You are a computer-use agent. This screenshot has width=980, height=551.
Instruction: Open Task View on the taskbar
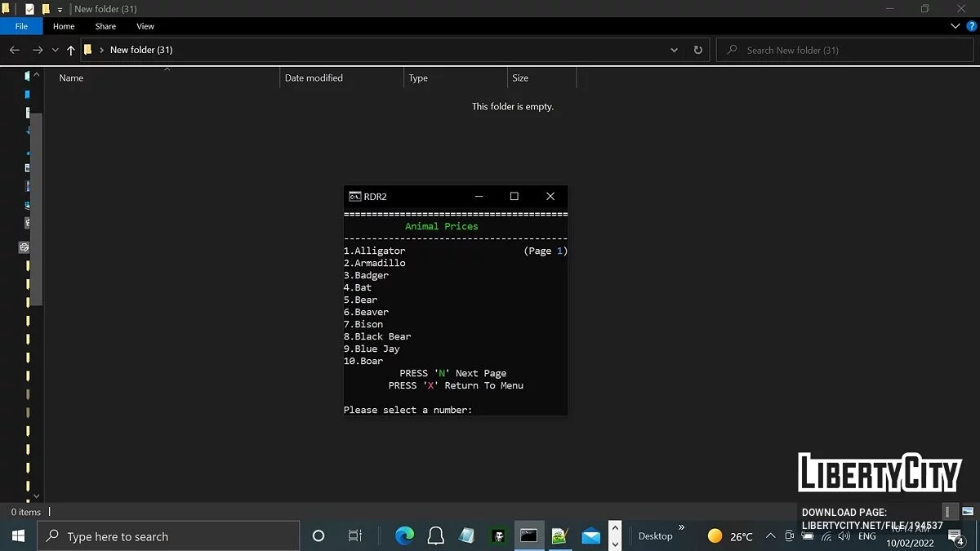pos(354,535)
